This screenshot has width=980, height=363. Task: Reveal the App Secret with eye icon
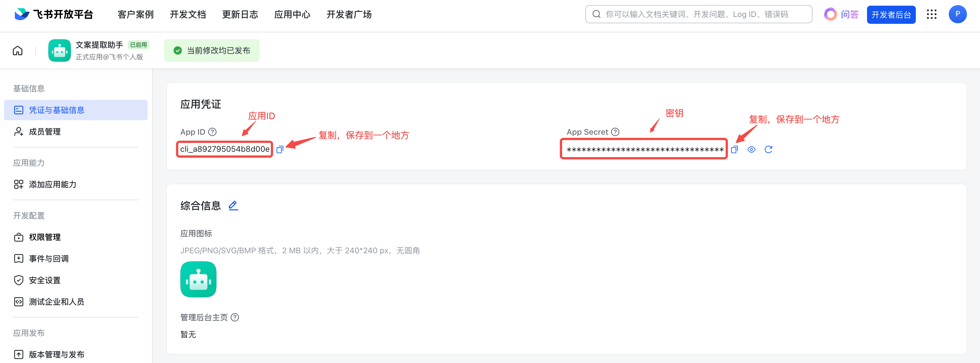[x=751, y=149]
